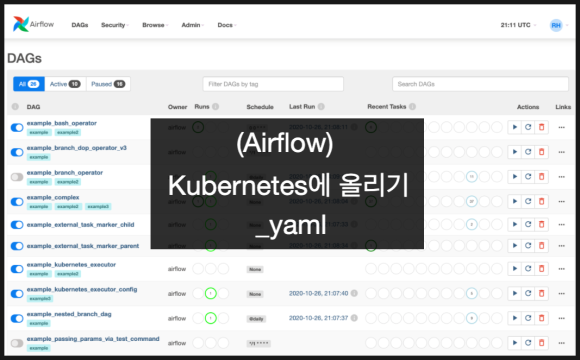Sort by the Owner column header
The height and width of the screenshot is (360, 580).
pyautogui.click(x=177, y=107)
